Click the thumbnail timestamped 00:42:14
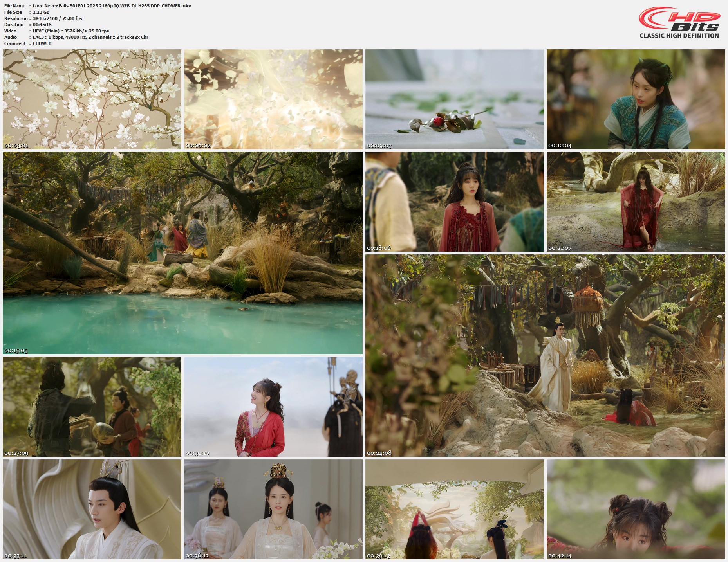This screenshot has width=728, height=562. coord(636,510)
